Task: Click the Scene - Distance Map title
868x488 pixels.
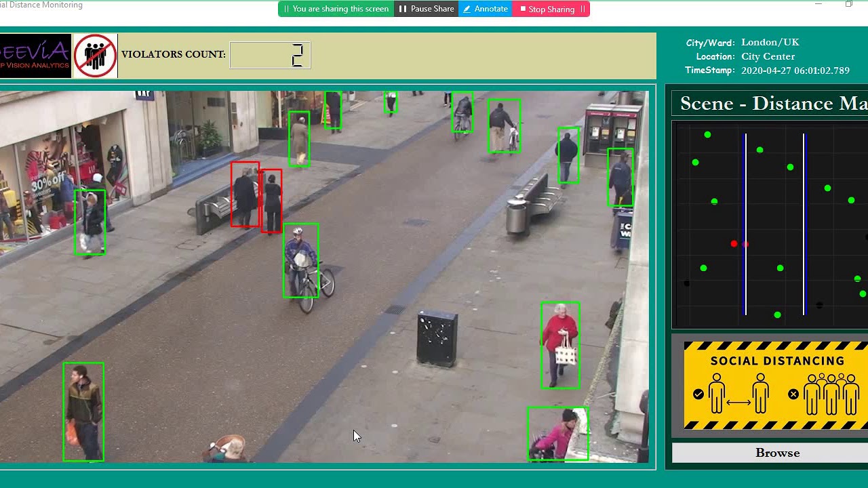Action: [x=774, y=103]
